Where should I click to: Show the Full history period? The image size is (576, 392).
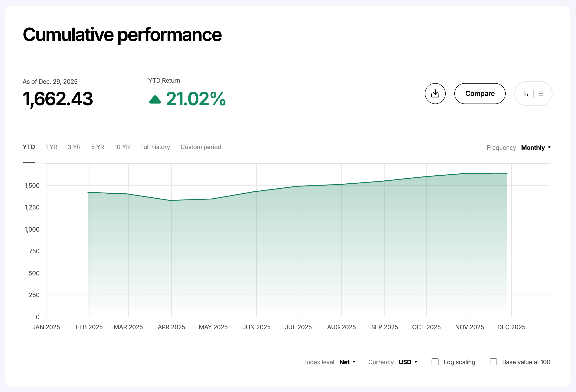click(x=155, y=147)
